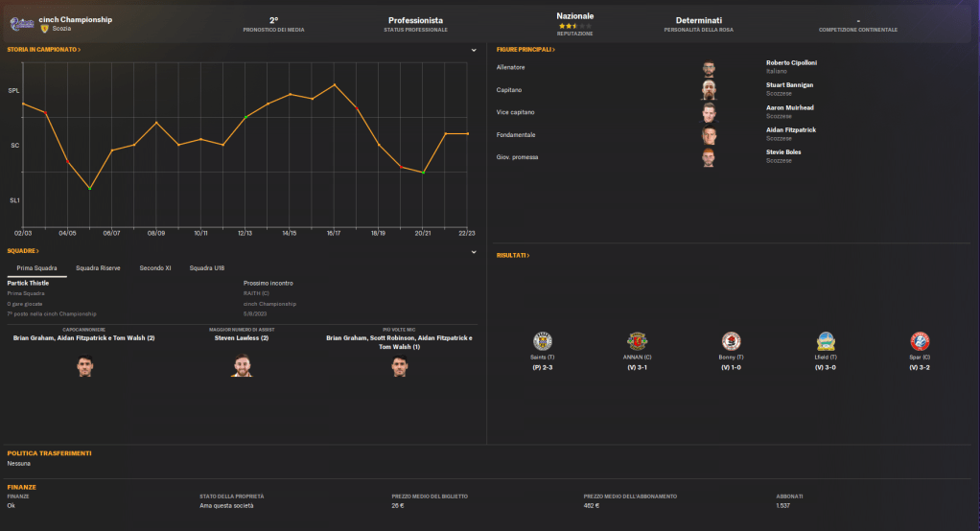This screenshot has width=980, height=531.
Task: Click the Saints club badge in results
Action: (x=545, y=342)
